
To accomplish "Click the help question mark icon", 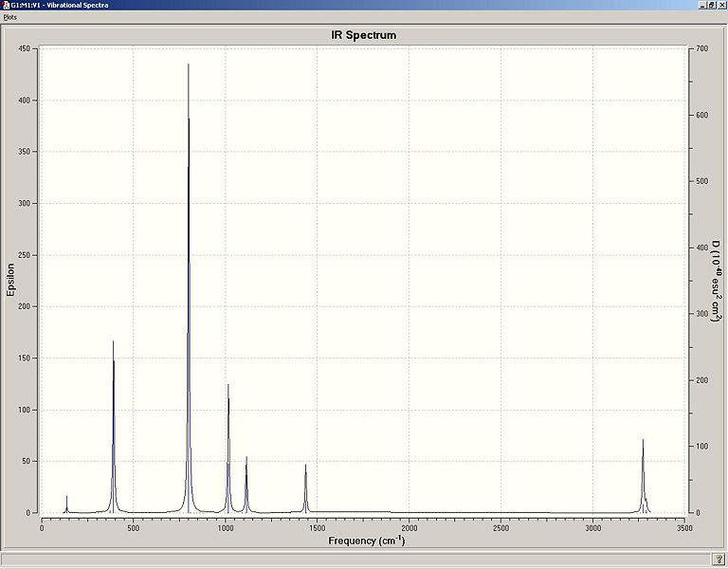I will pyautogui.click(x=717, y=559).
